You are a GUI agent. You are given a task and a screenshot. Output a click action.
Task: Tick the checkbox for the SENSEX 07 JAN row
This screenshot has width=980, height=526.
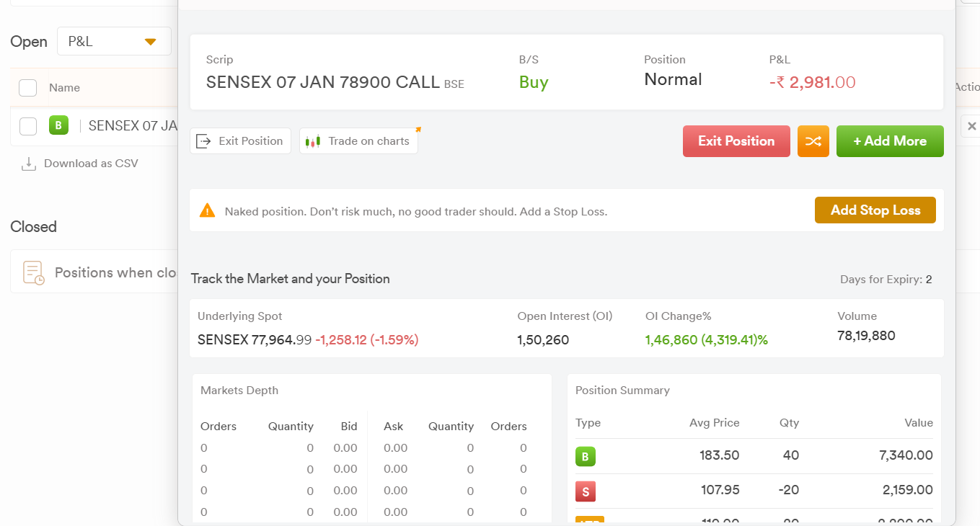(27, 126)
